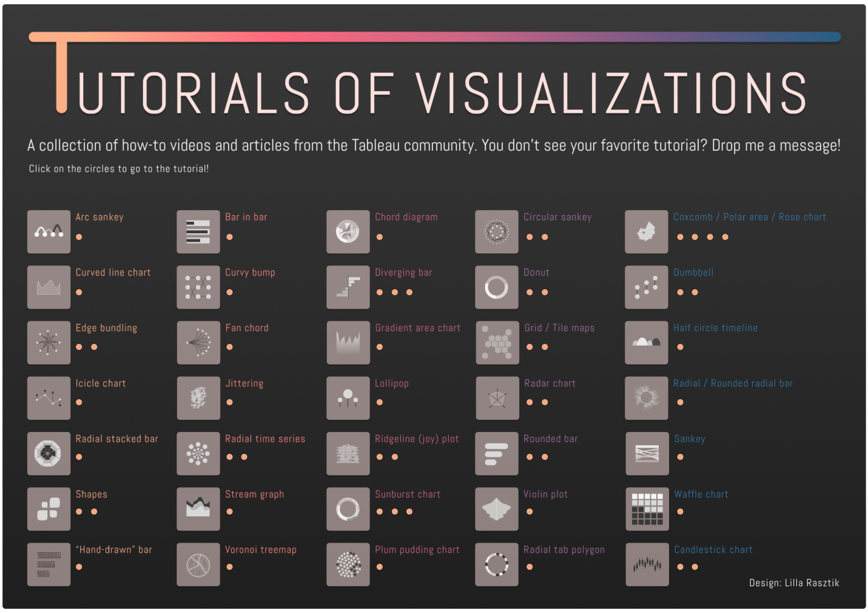The width and height of the screenshot is (868, 613).
Task: Click the Violin plot icon
Action: coord(496,509)
